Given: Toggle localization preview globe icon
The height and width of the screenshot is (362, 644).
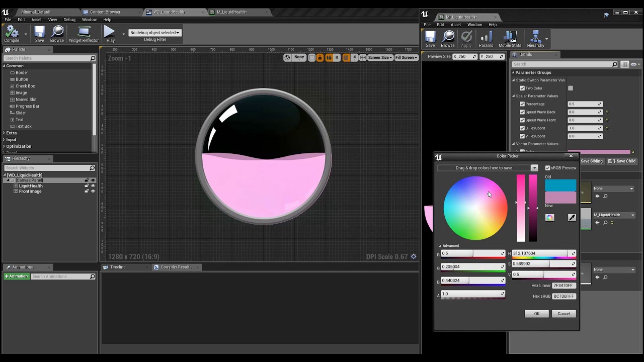Looking at the screenshot, I should click(287, 57).
